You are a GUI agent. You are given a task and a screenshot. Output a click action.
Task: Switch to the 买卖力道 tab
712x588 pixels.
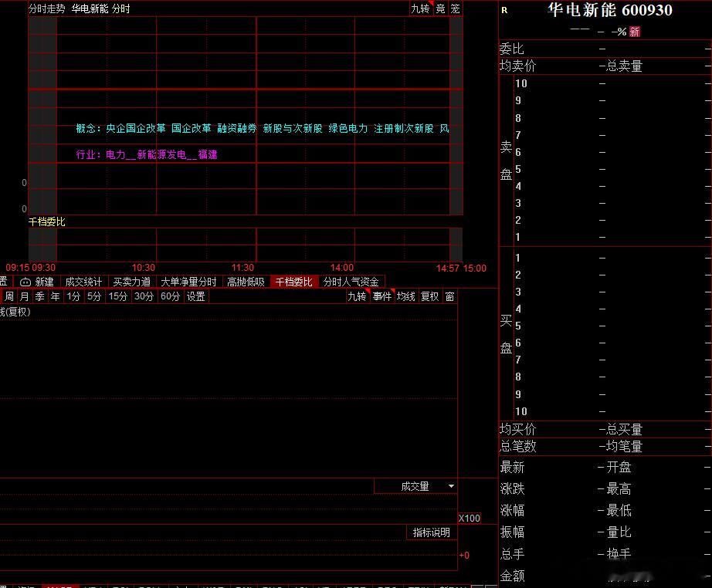[x=132, y=282]
